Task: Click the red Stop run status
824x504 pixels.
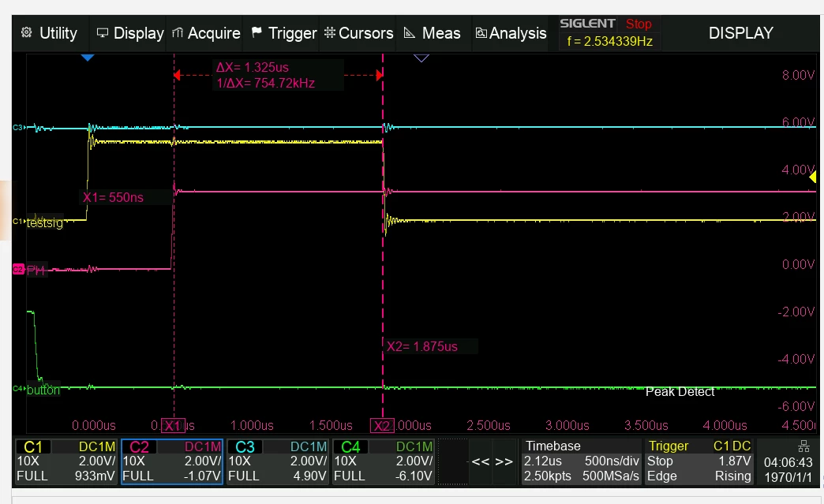Action: pos(639,24)
